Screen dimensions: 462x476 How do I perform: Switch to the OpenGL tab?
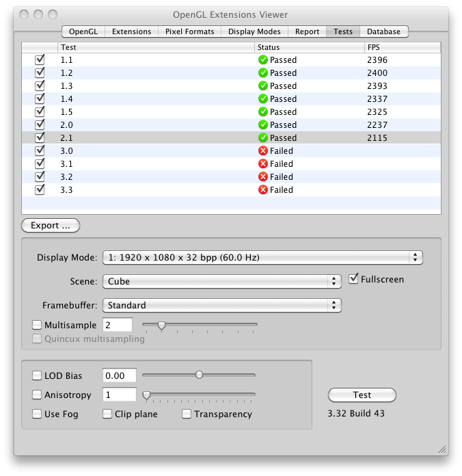83,31
